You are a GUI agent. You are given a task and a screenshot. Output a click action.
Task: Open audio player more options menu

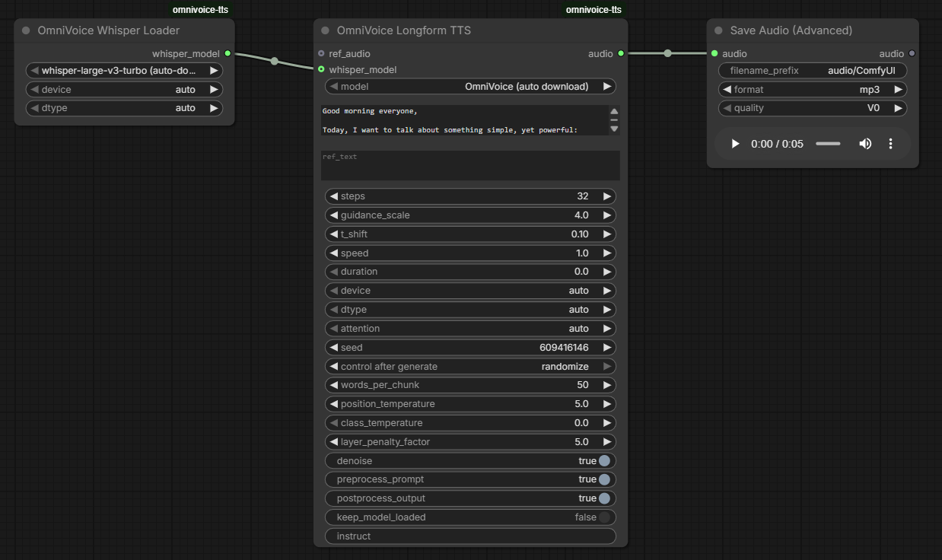click(890, 144)
